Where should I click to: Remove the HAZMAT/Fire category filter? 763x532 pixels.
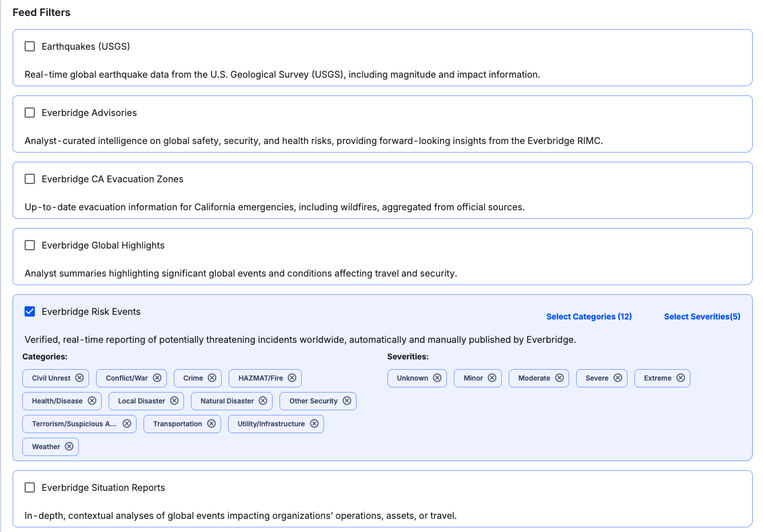point(292,378)
